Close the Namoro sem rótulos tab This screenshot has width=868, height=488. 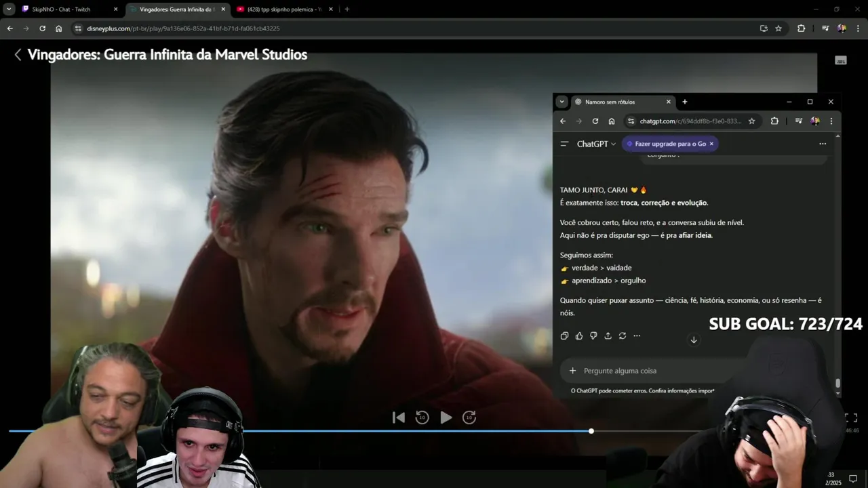click(668, 102)
